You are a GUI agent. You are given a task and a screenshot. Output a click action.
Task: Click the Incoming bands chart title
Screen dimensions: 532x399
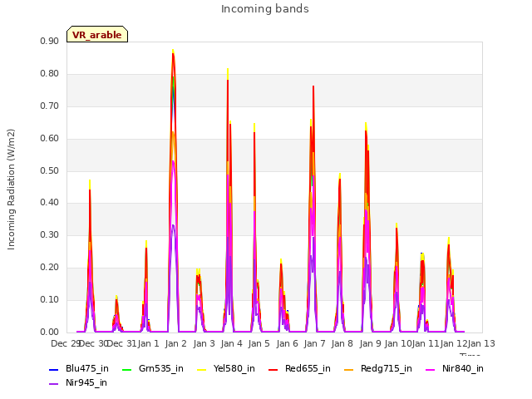(x=265, y=9)
